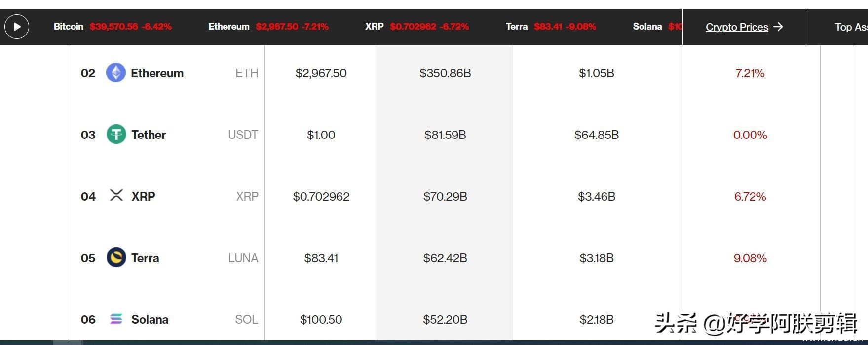The image size is (868, 345).
Task: Click the Solana name in the table
Action: [x=150, y=320]
